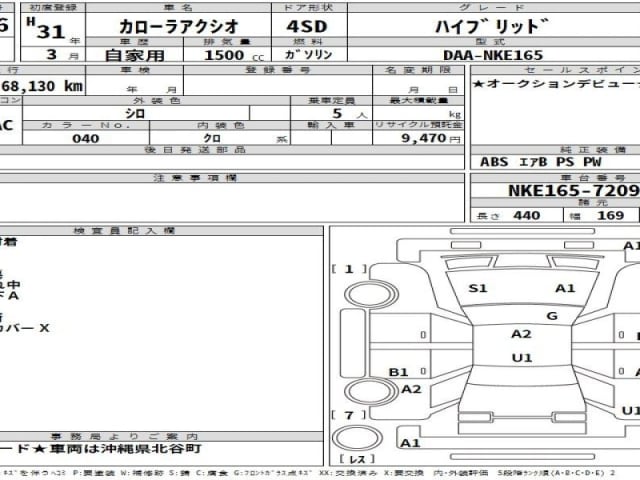Screen dimensions: 640x480
Task: Select the ドア形状 header cell
Action: pos(309,7)
